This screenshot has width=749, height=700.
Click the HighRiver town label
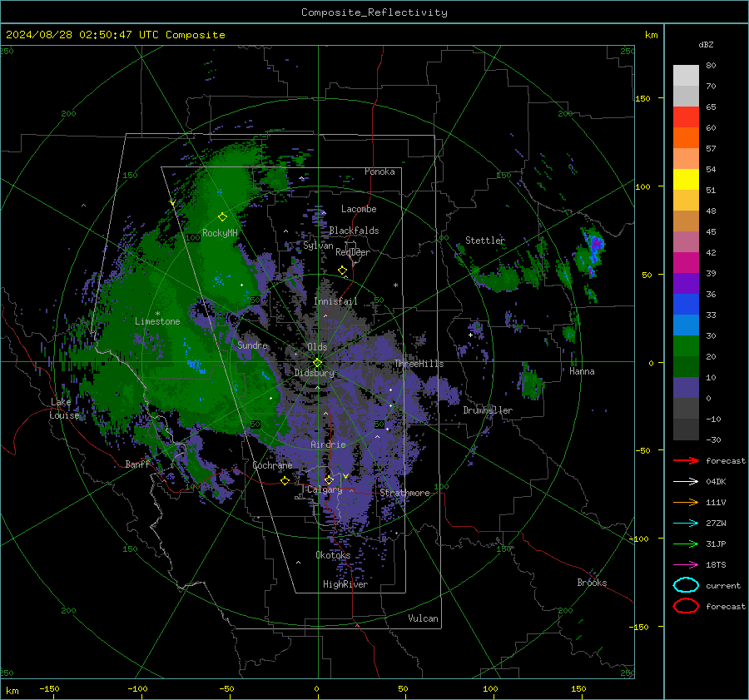(345, 584)
